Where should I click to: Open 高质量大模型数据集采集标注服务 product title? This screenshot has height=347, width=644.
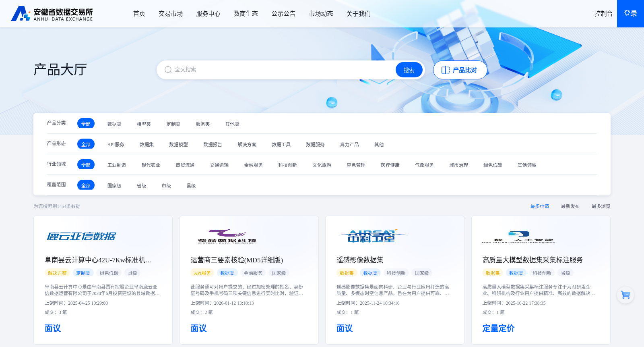(x=533, y=260)
